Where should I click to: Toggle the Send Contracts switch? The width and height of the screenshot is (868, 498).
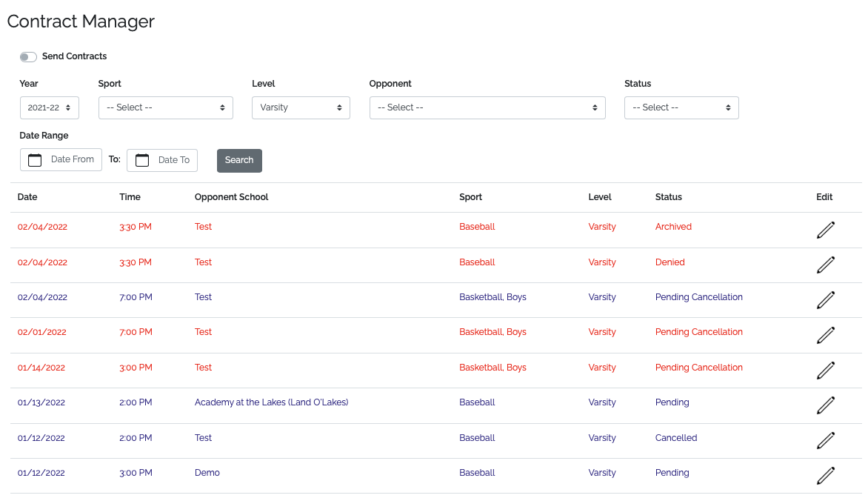point(28,57)
